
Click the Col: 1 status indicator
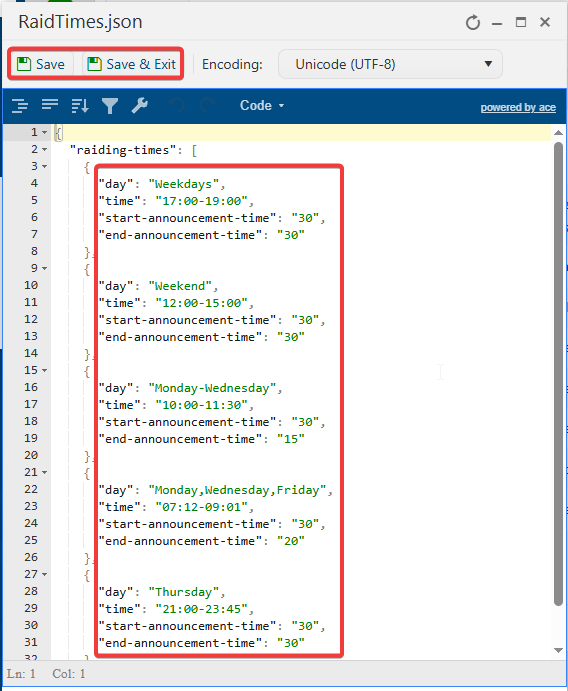(69, 674)
